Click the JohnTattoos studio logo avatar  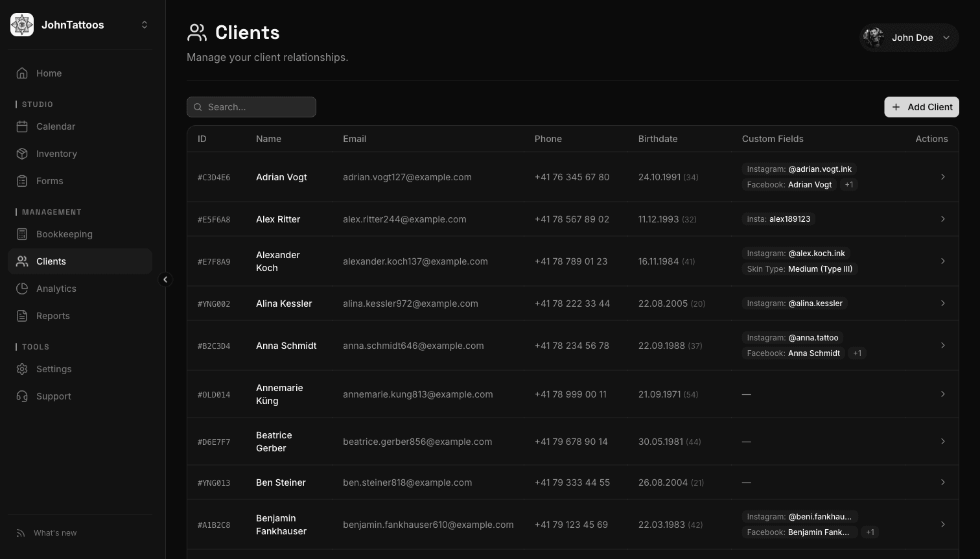[x=21, y=24]
